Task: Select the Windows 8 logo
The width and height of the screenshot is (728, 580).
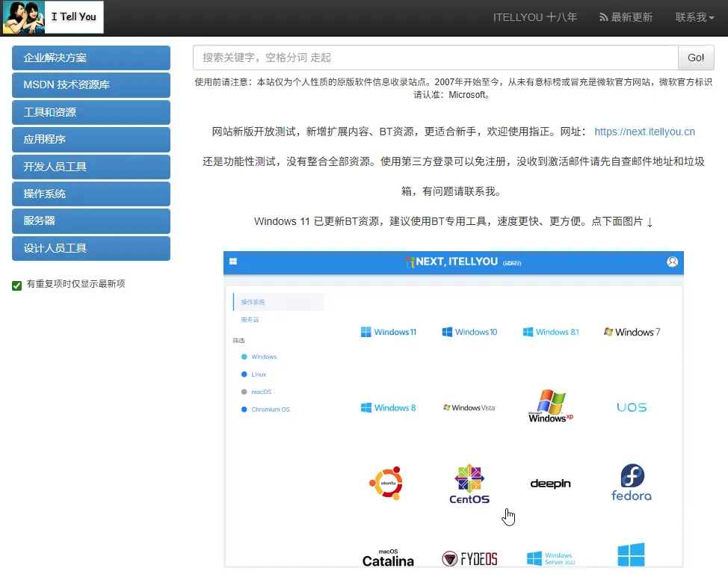Action: point(388,407)
